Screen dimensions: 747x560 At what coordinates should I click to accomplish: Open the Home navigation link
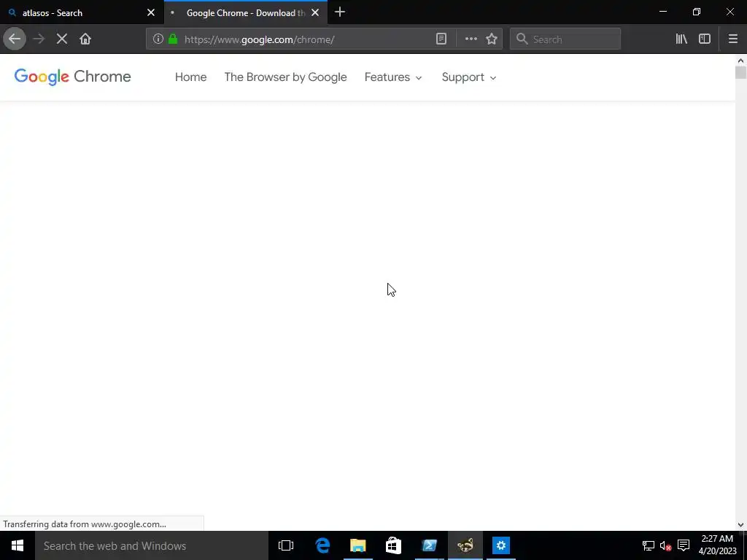[190, 77]
